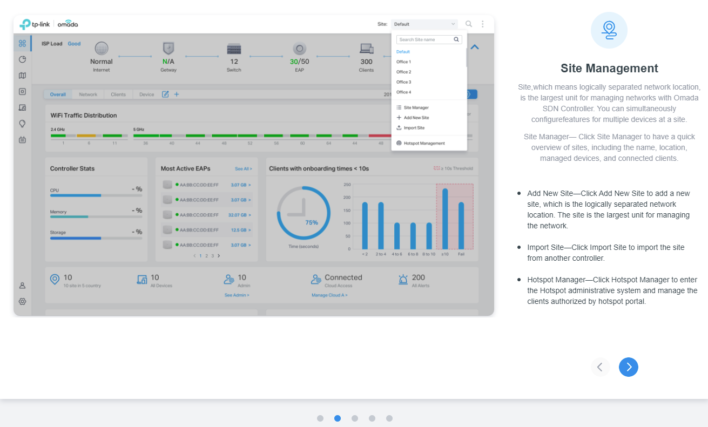Screen dimensions: 708x427
Task: Click the Map icon in the sidebar
Action: (x=23, y=76)
